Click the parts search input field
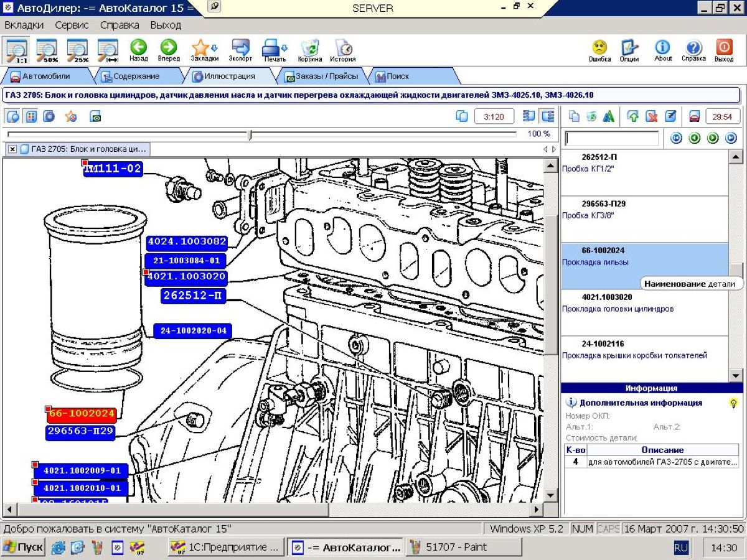The image size is (747, 560). tap(611, 138)
